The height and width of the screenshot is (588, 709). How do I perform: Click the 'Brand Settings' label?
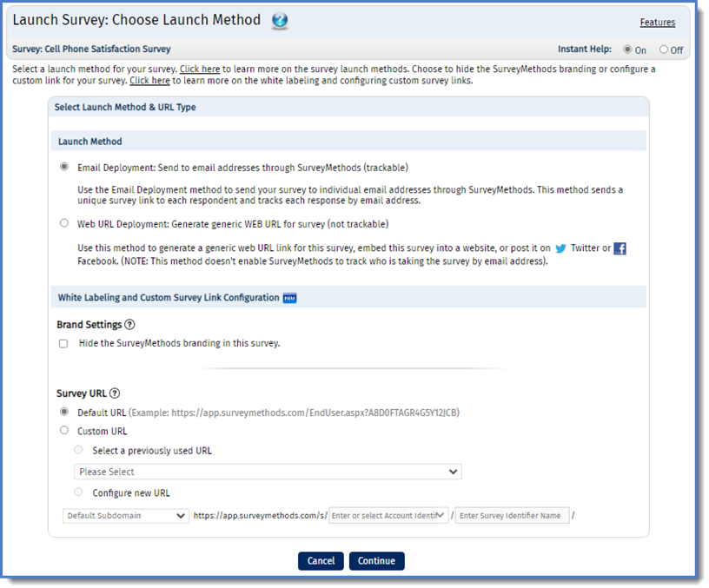click(x=89, y=325)
